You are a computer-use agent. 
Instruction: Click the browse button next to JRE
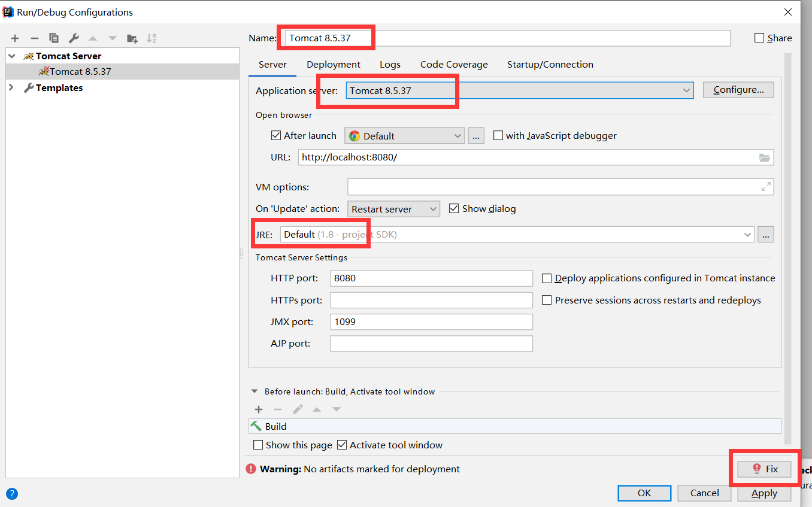coord(766,235)
